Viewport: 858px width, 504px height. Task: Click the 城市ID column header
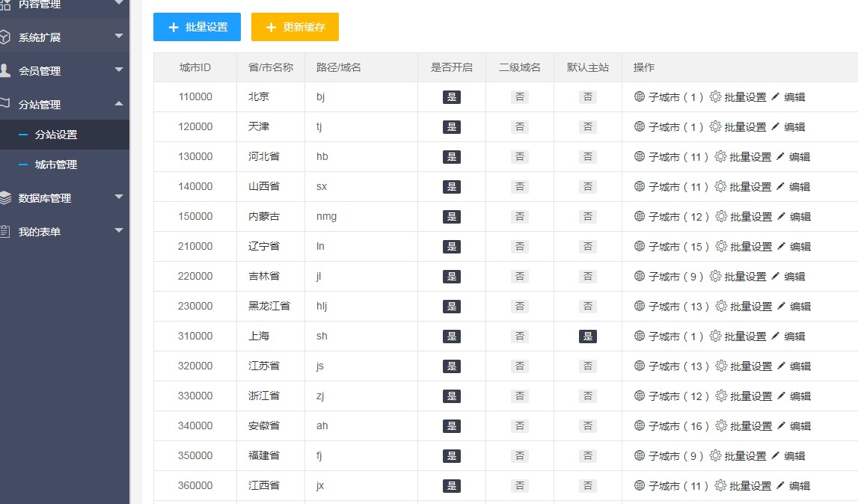[x=194, y=67]
